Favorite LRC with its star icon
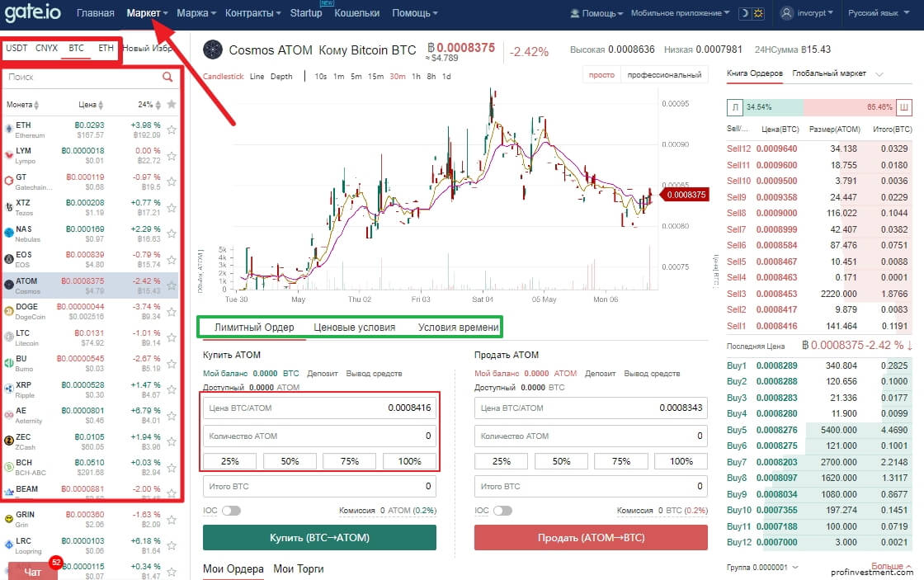Viewport: 924px width, 580px height. point(172,545)
